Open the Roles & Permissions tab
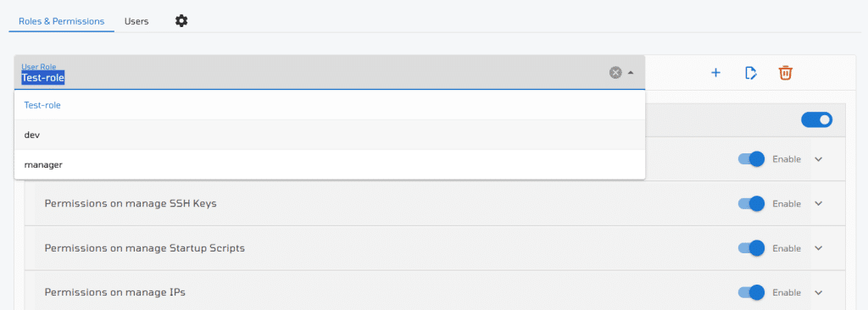868x310 pixels. pyautogui.click(x=61, y=21)
